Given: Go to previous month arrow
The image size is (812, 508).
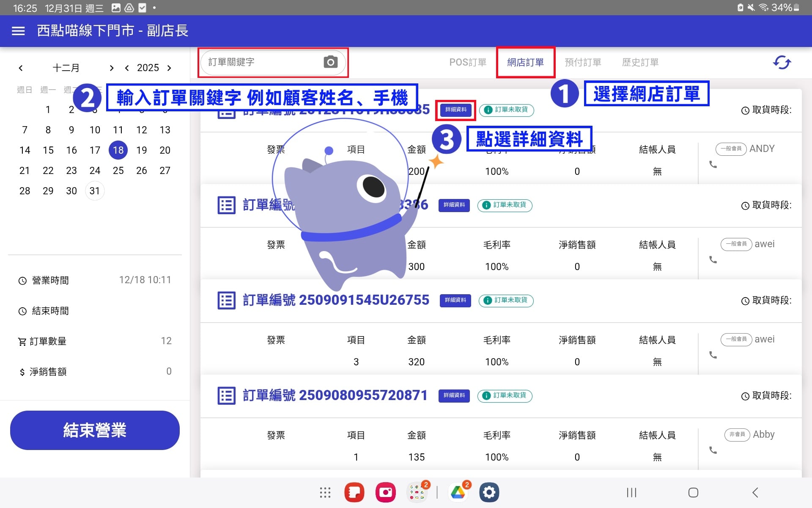Looking at the screenshot, I should [21, 68].
